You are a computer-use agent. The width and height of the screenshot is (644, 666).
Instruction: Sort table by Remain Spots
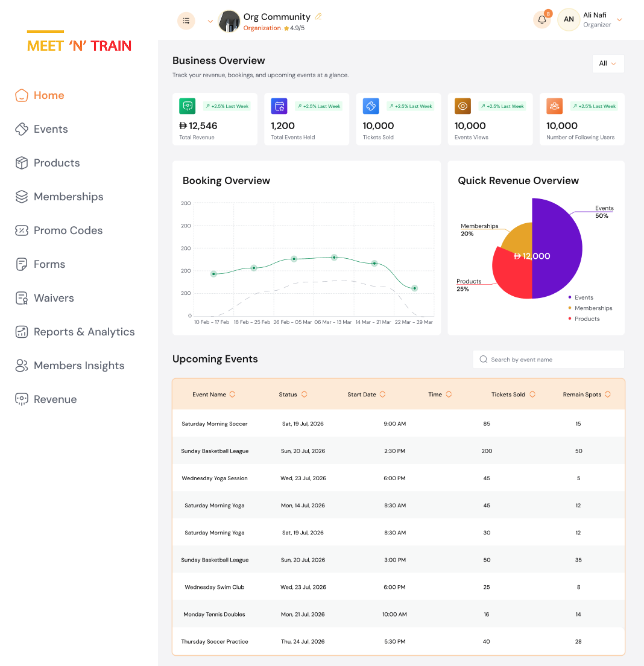tap(608, 394)
